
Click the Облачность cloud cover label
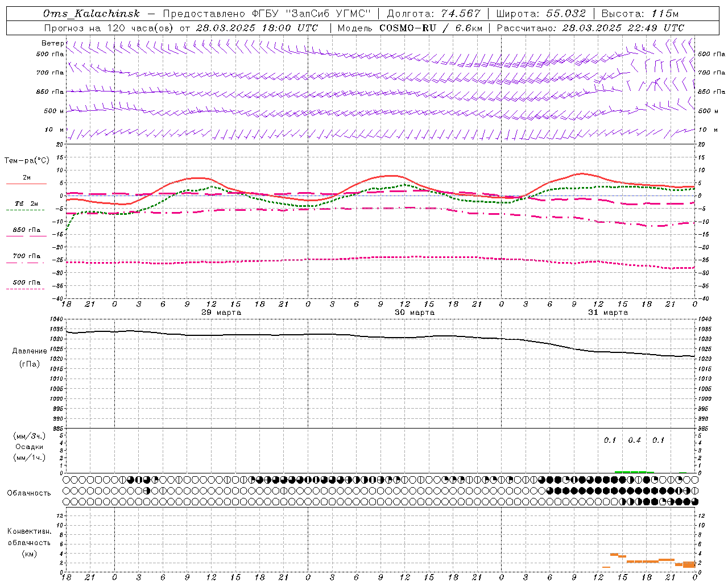29,493
